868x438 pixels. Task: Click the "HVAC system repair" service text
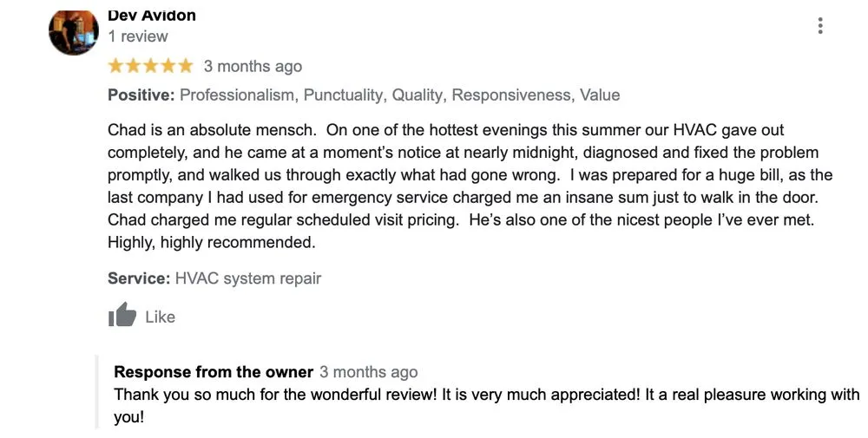click(248, 279)
